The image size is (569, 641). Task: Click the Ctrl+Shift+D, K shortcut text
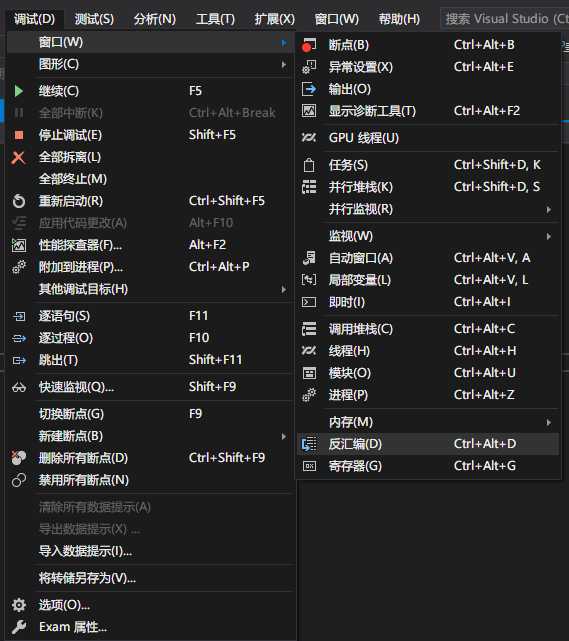point(497,165)
